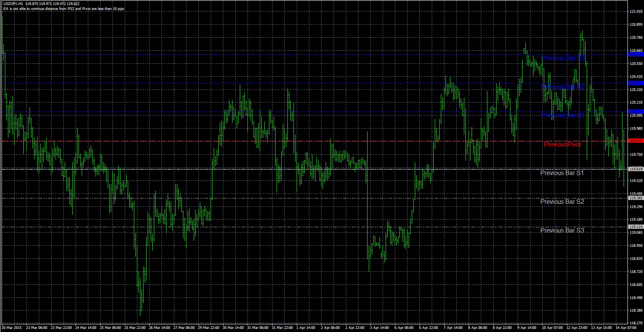This screenshot has height=332, width=644.
Task: Click the Previous Bar S2 label
Action: tap(562, 202)
